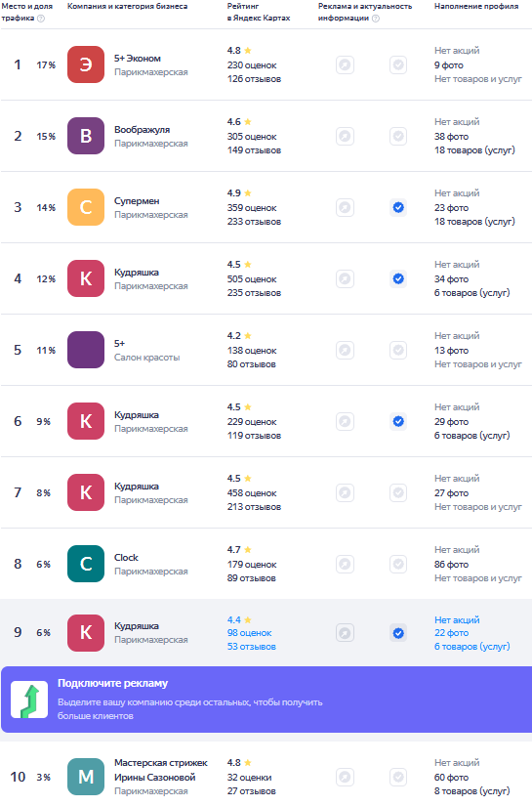Open the company name "Воображуля"
Viewport: 532px width, 806px height.
[x=142, y=130]
